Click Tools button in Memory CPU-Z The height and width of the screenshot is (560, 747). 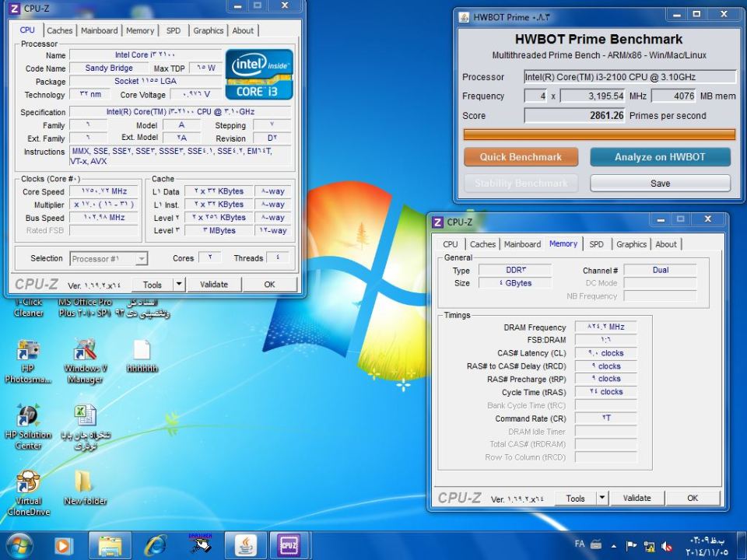(x=576, y=498)
